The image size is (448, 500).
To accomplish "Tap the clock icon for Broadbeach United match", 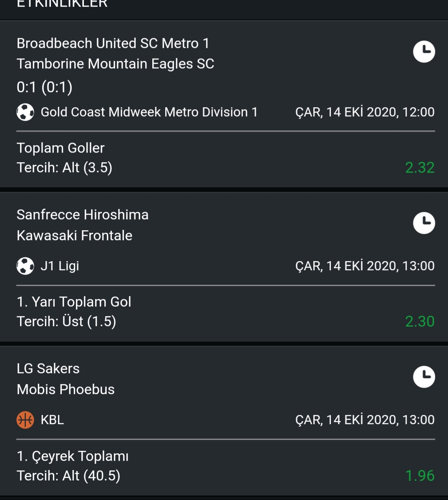I will pos(424,52).
